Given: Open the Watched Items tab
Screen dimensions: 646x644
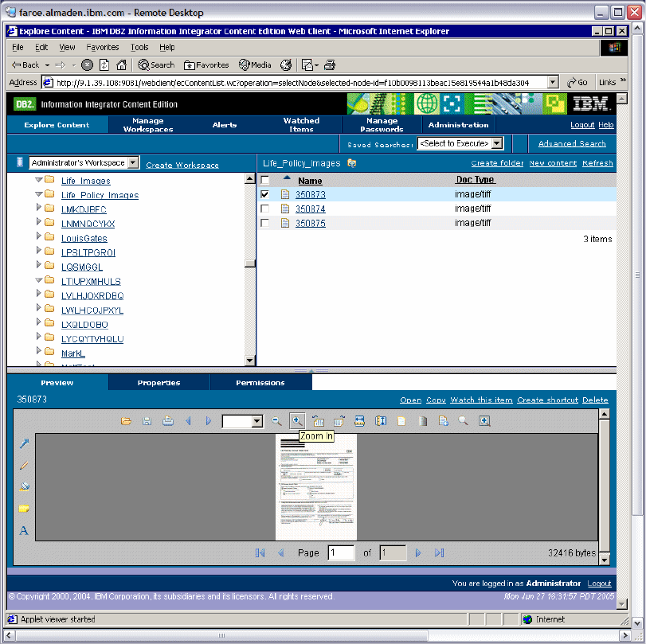Looking at the screenshot, I should click(301, 125).
